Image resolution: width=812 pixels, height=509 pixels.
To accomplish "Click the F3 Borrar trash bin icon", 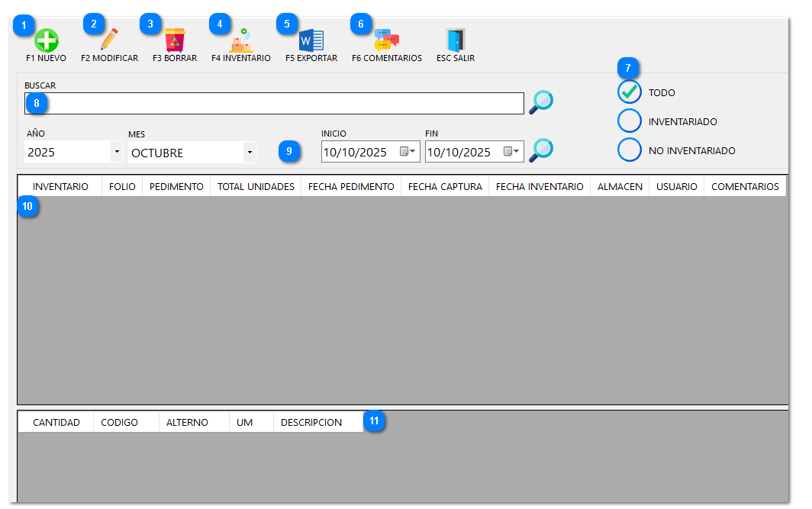I will (175, 40).
